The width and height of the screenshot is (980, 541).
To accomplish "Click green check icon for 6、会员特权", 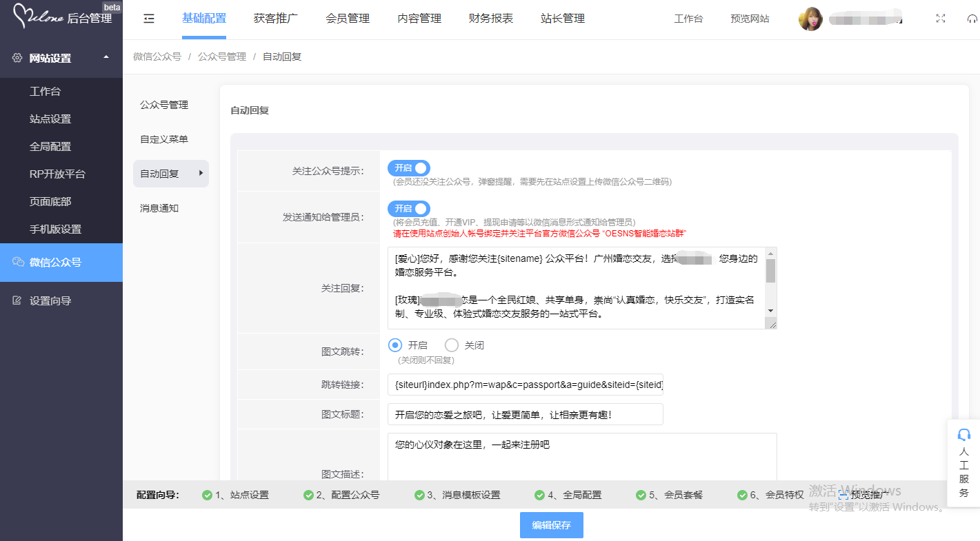I will click(742, 495).
